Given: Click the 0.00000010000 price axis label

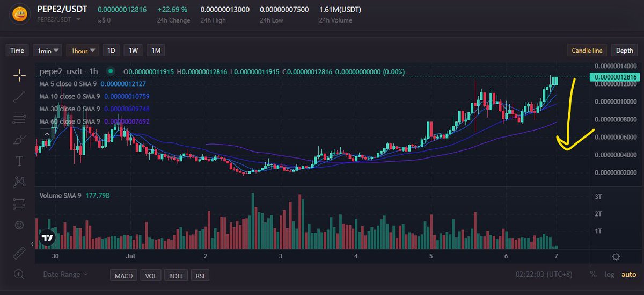Looking at the screenshot, I should pos(616,101).
